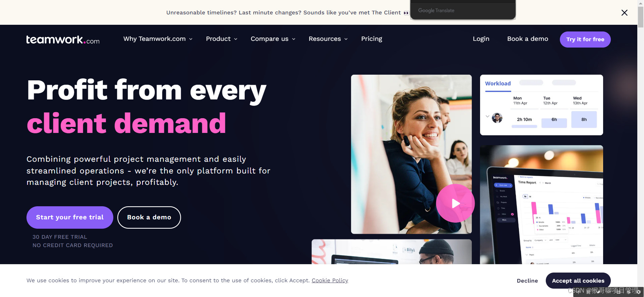
Task: Open the Cookie Policy link
Action: click(330, 281)
